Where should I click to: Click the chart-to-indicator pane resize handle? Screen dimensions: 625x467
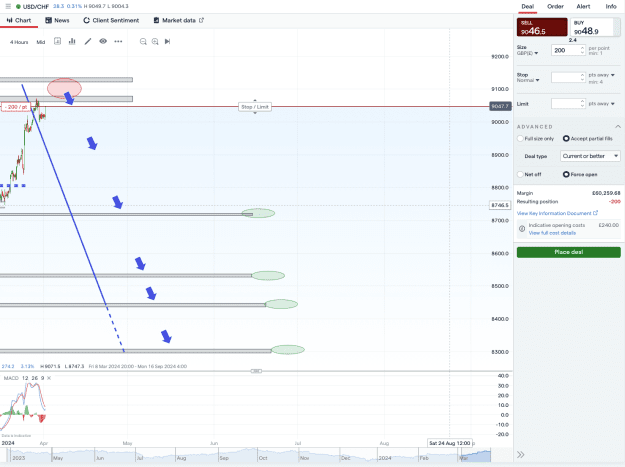coord(256,371)
